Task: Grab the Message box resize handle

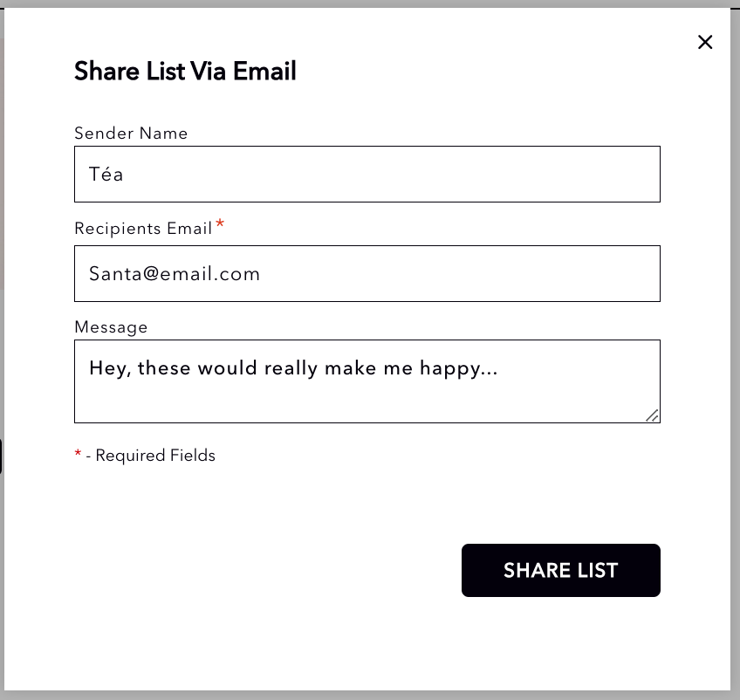Action: 652,415
